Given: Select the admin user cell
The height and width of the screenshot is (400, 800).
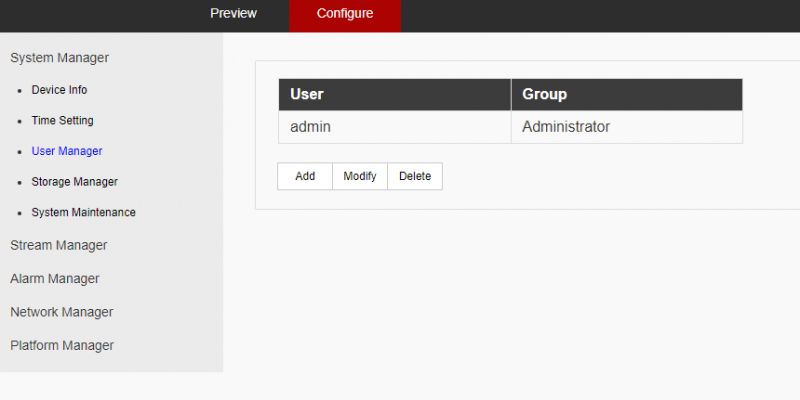Looking at the screenshot, I should (394, 127).
